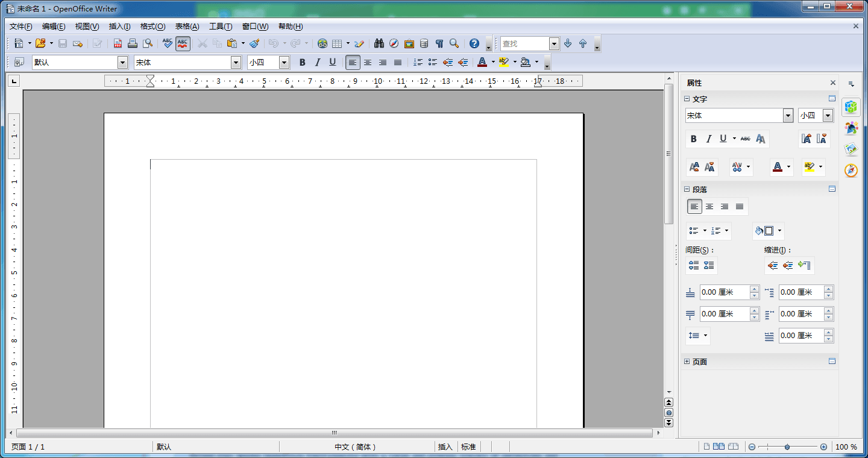Open the 查找 search box dropdown arrow
This screenshot has height=458, width=868.
coord(554,43)
